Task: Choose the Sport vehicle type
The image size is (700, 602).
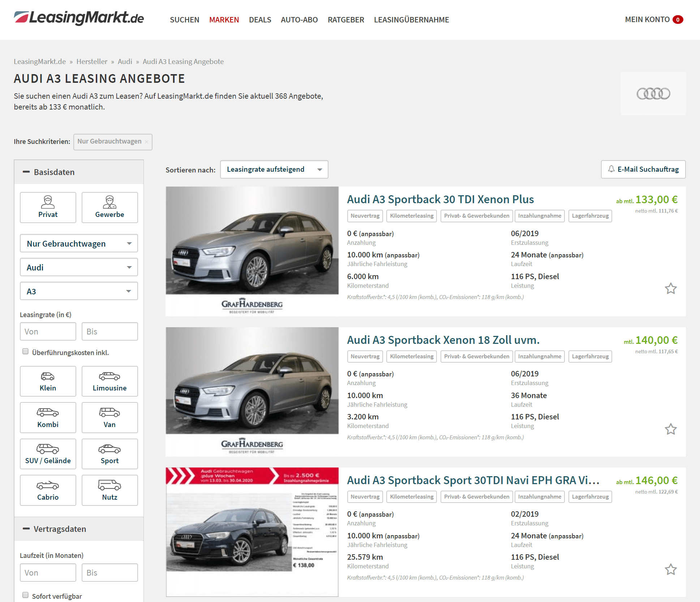Action: [109, 454]
